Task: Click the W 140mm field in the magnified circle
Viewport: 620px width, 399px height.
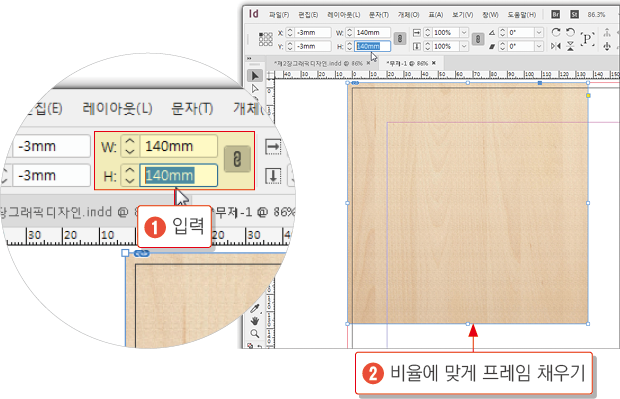Action: 178,146
